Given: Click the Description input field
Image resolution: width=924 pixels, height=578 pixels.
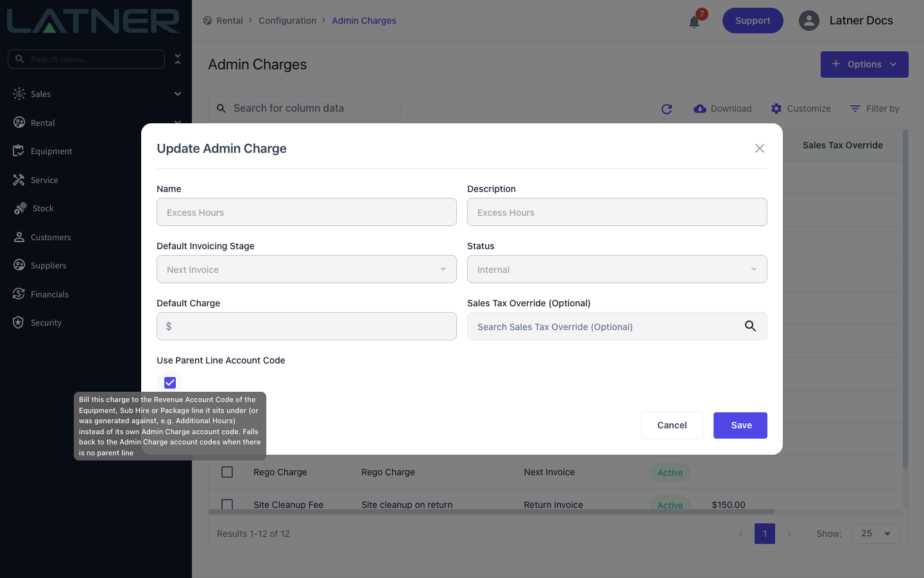Looking at the screenshot, I should pyautogui.click(x=617, y=212).
